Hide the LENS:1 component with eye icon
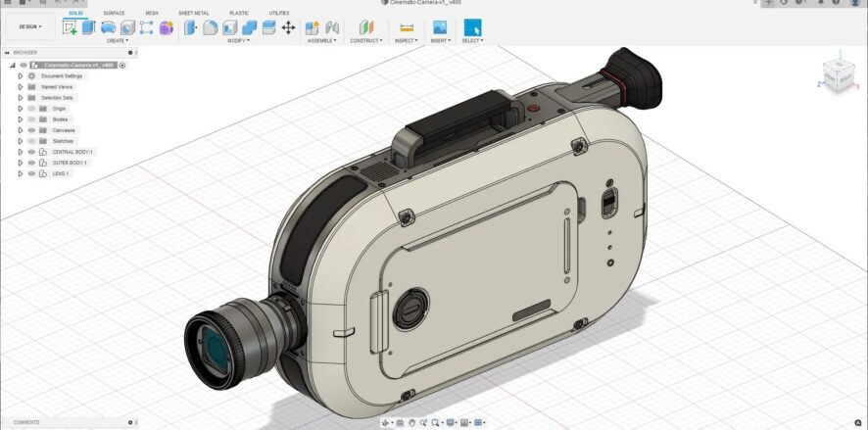 pyautogui.click(x=31, y=173)
